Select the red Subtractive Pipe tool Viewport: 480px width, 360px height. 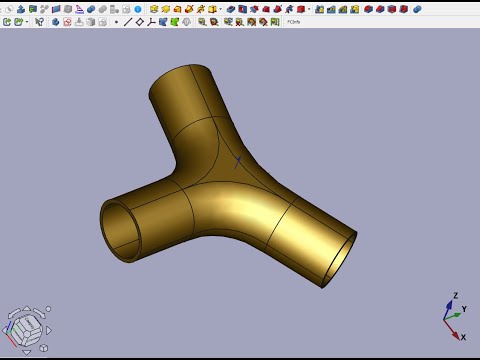tap(277, 9)
